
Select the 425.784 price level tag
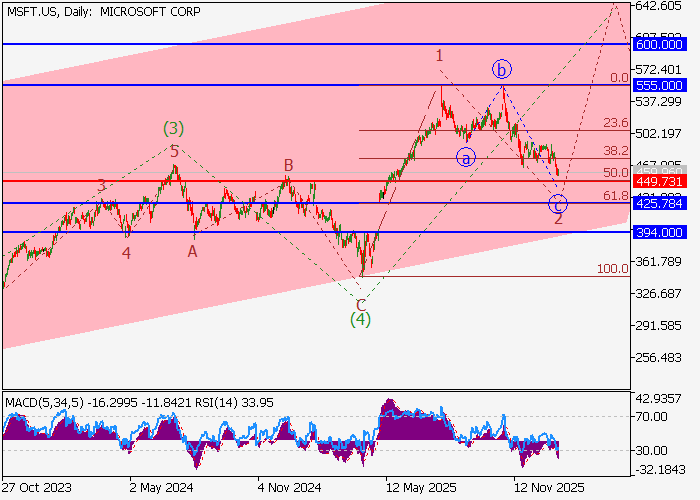tap(659, 203)
